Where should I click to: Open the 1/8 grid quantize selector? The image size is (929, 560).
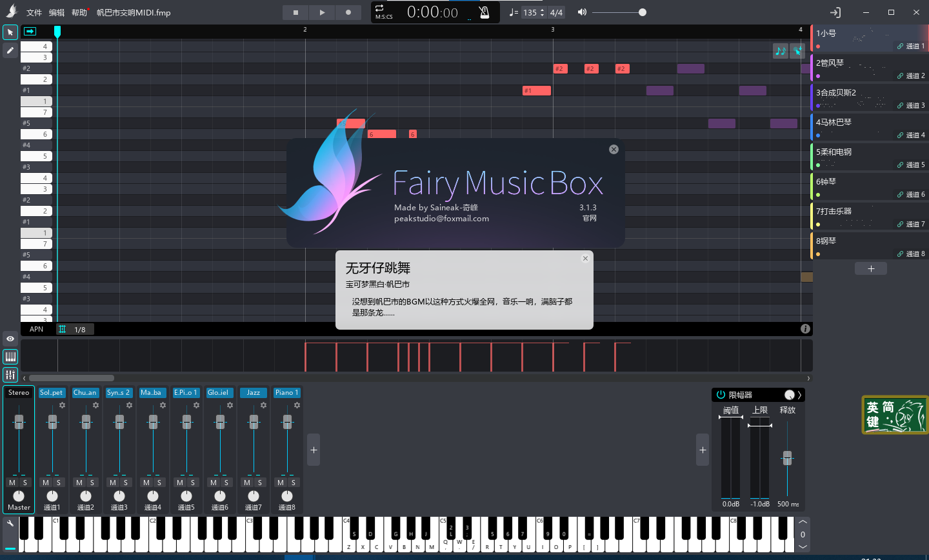tap(75, 330)
